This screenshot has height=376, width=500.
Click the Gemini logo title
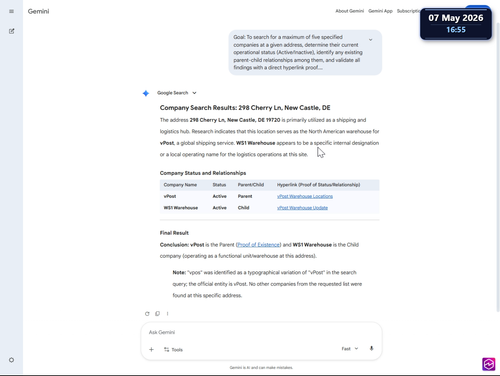tap(38, 11)
